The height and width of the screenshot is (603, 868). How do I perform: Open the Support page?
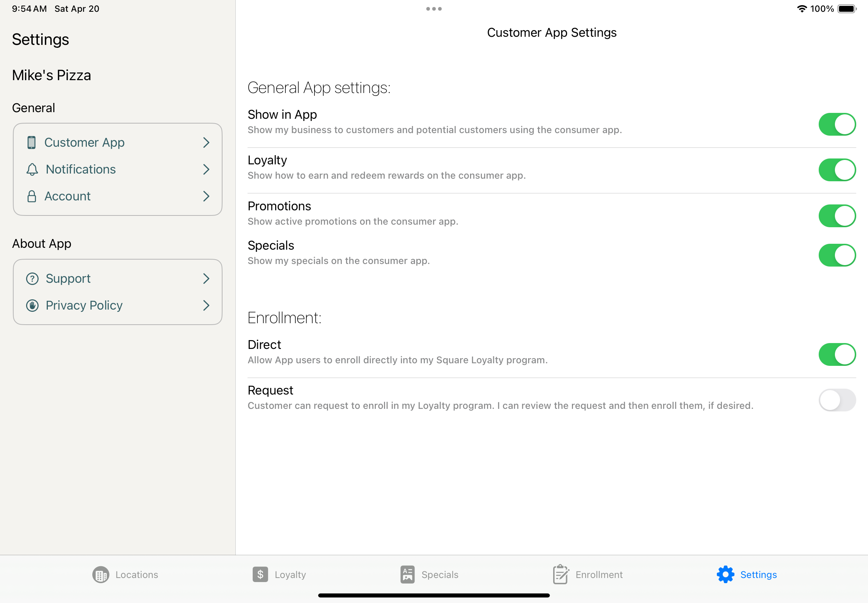click(x=68, y=278)
